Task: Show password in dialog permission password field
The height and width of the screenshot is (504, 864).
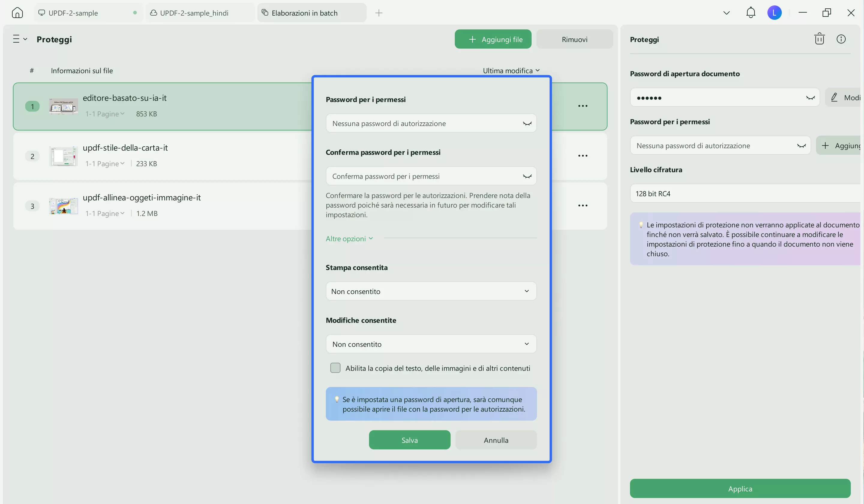Action: click(527, 123)
